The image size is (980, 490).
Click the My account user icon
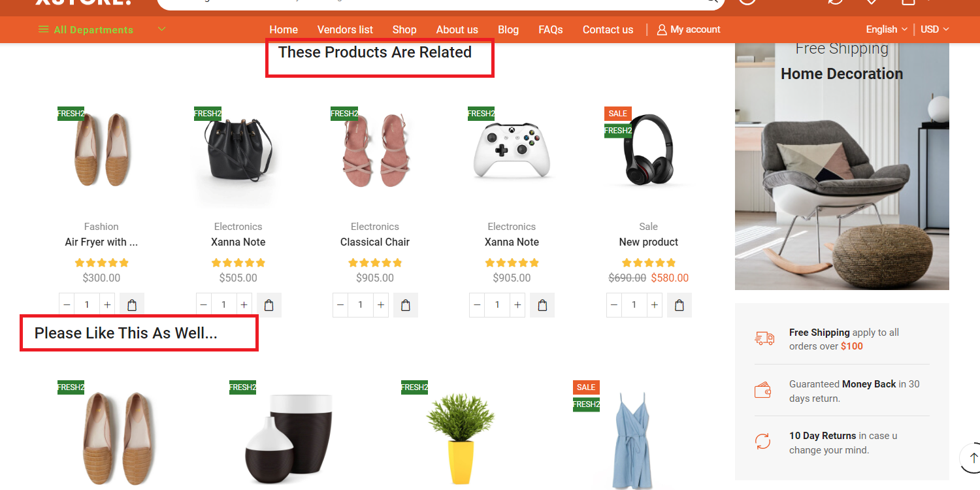pyautogui.click(x=662, y=29)
